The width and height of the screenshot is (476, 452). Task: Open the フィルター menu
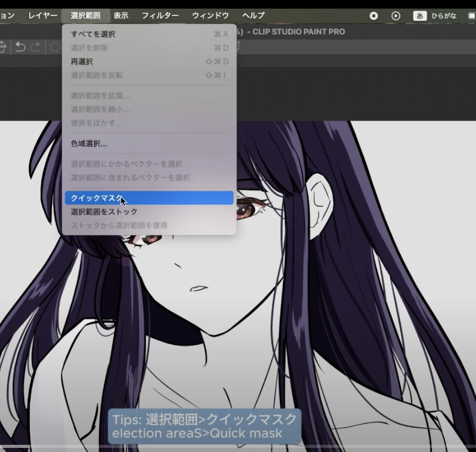tap(160, 15)
